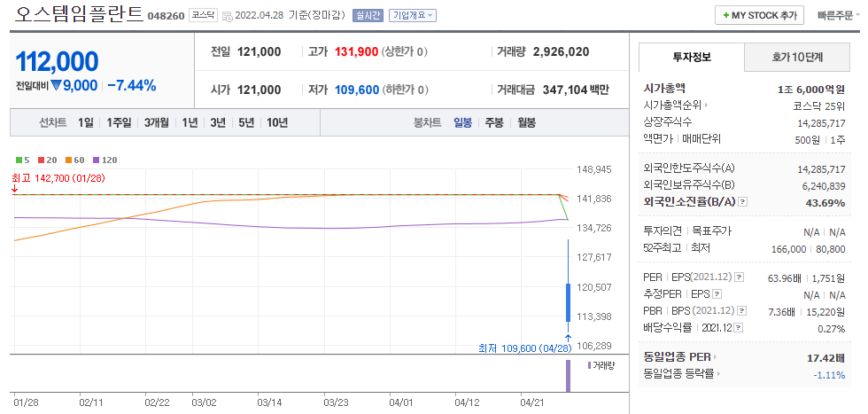The width and height of the screenshot is (868, 414).
Task: Select the 주봉 candlestick chart
Action: [494, 122]
